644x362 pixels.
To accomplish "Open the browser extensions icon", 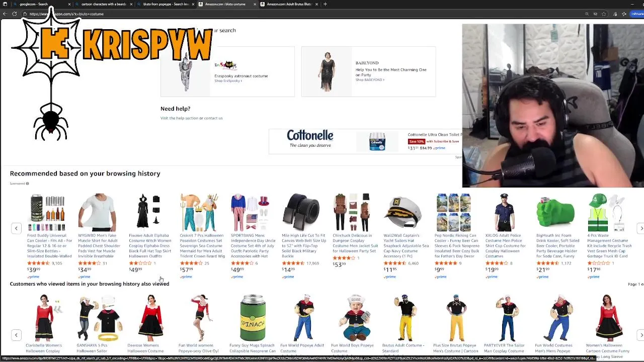I will pos(615,14).
